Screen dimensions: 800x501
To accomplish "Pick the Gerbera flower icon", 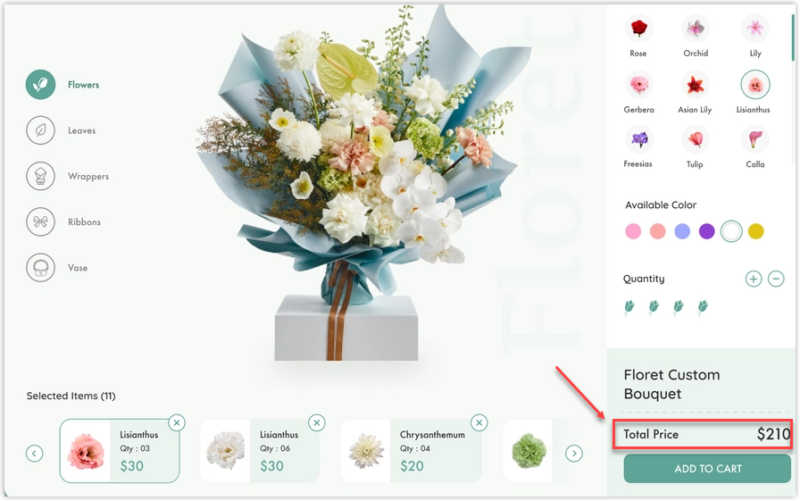I will [x=639, y=85].
